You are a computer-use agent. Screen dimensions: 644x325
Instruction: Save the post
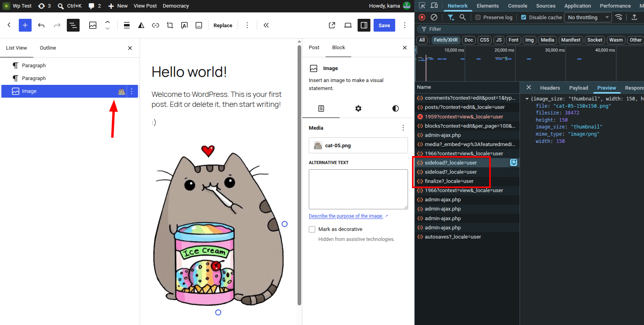[x=384, y=25]
